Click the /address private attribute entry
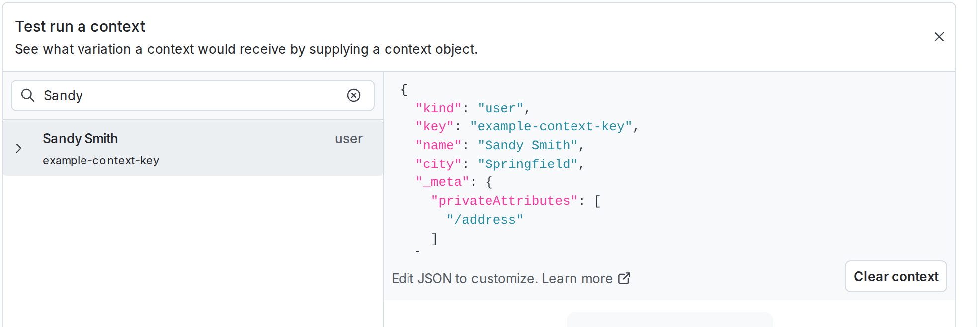Screen dimensions: 980x327 [485, 219]
